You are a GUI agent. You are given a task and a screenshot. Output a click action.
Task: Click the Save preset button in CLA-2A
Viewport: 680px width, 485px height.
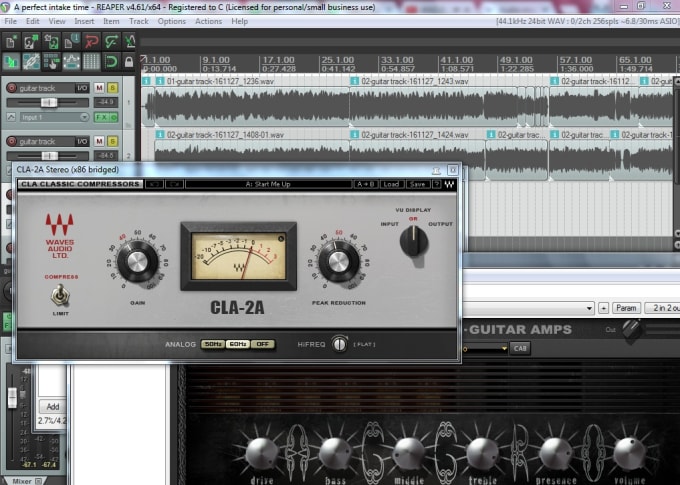tap(418, 184)
